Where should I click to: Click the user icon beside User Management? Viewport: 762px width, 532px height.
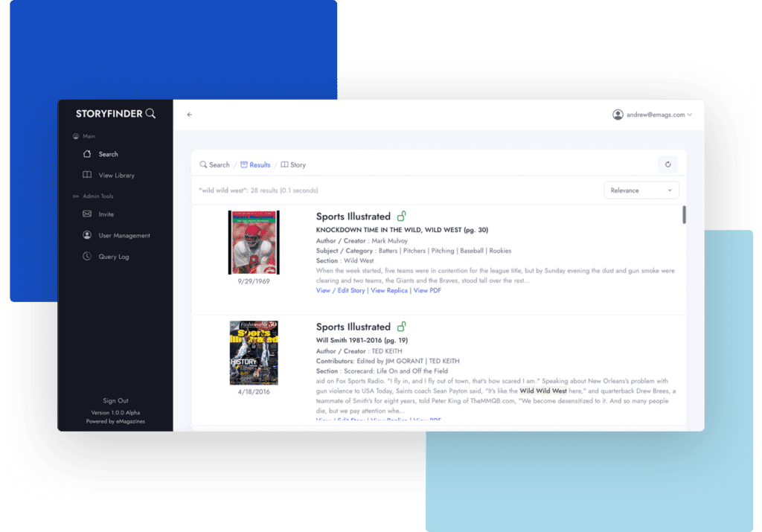(87, 235)
